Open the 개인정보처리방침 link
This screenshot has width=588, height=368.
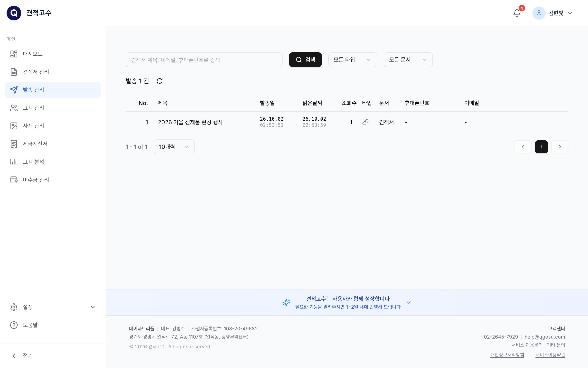coord(507,355)
